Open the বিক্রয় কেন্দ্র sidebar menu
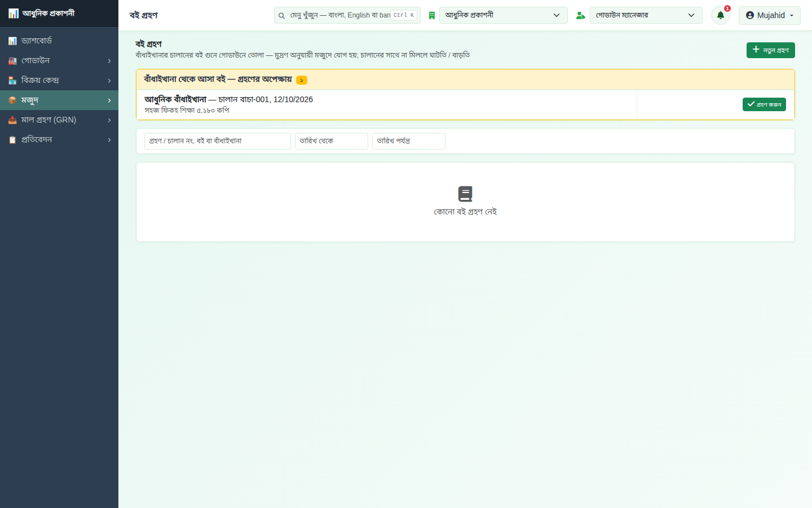Screen dimensions: 812x508 [x=59, y=81]
